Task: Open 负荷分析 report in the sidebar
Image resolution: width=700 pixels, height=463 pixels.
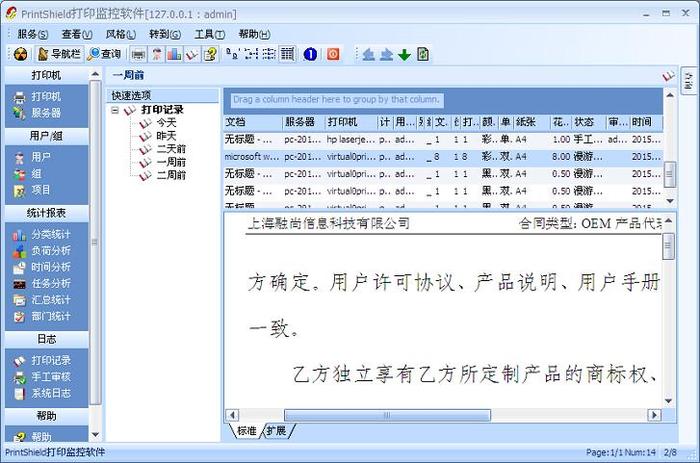Action: [x=42, y=250]
